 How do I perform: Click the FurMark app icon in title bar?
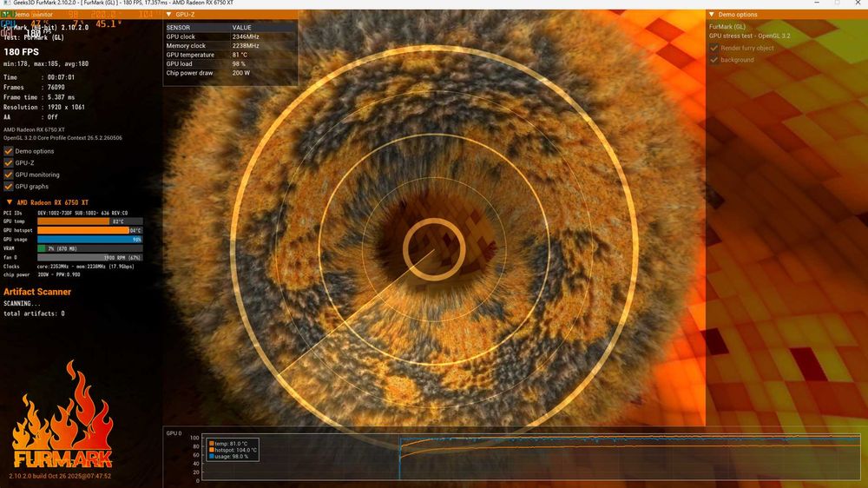click(7, 3)
